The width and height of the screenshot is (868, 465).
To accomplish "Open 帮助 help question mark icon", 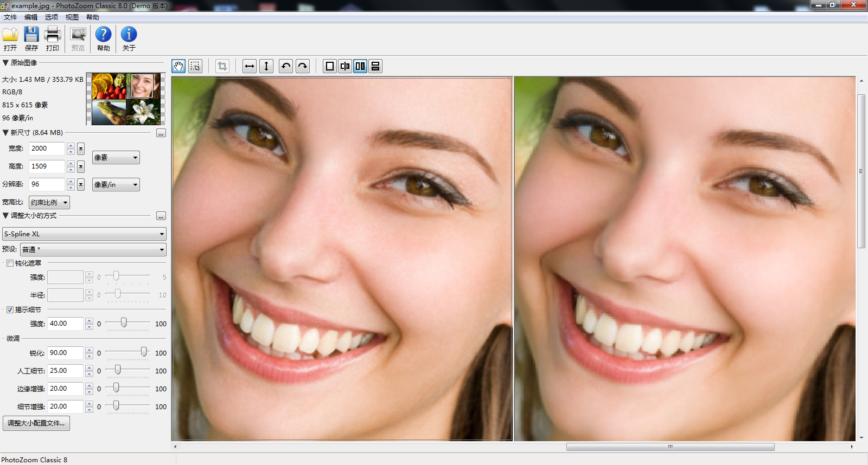I will pos(104,38).
